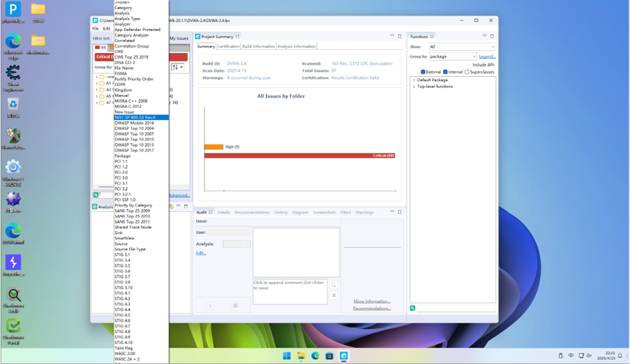Maximize the Analysis Trace panel

click(x=185, y=206)
